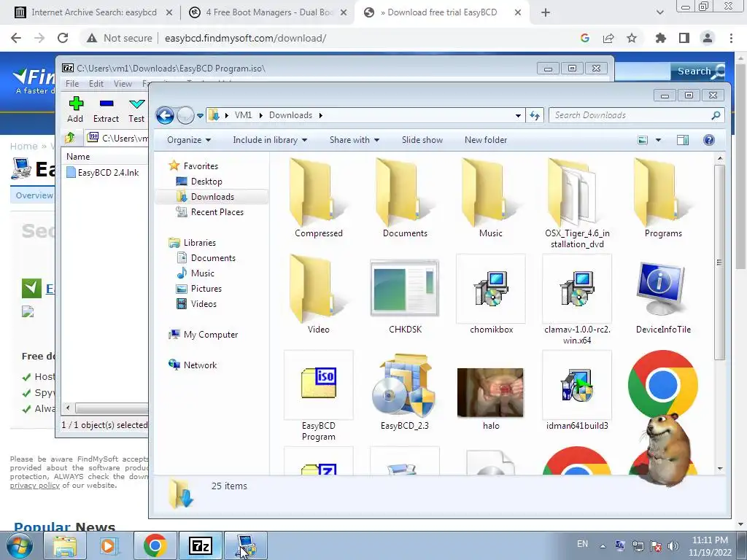Viewport: 747px width, 560px height.
Task: Select the Video folder
Action: pyautogui.click(x=318, y=294)
